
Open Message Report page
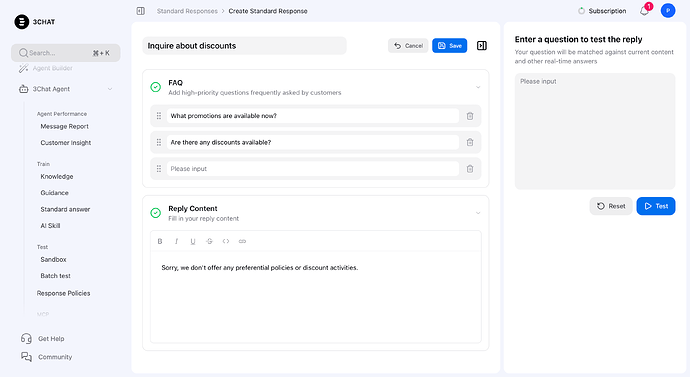pos(65,126)
